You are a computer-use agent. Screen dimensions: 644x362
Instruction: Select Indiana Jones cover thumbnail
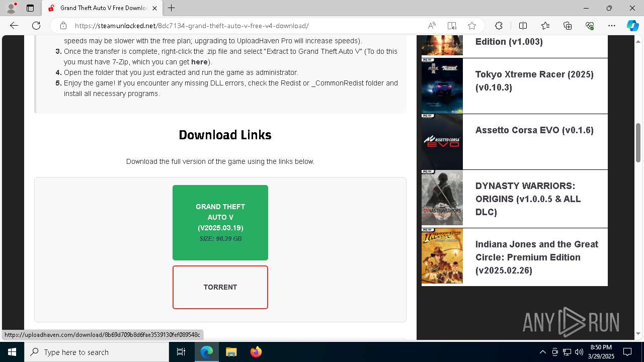click(442, 256)
